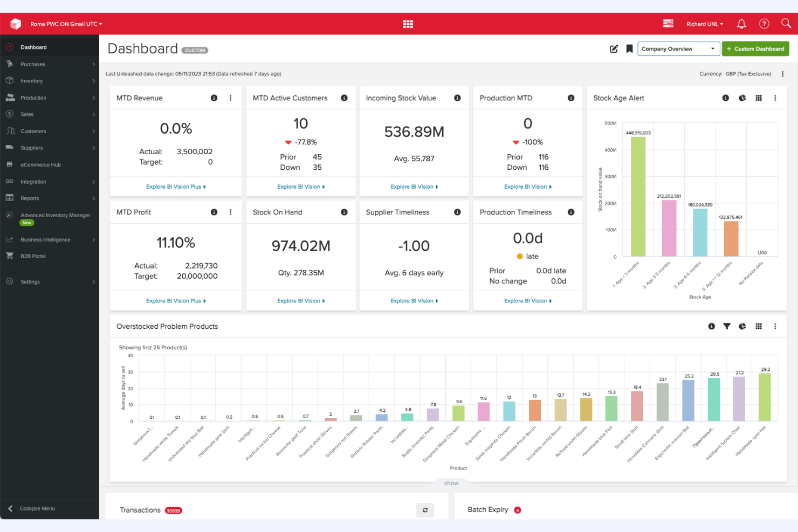Switch Stock Age Alert to pie chart
The width and height of the screenshot is (798, 532).
pyautogui.click(x=742, y=98)
